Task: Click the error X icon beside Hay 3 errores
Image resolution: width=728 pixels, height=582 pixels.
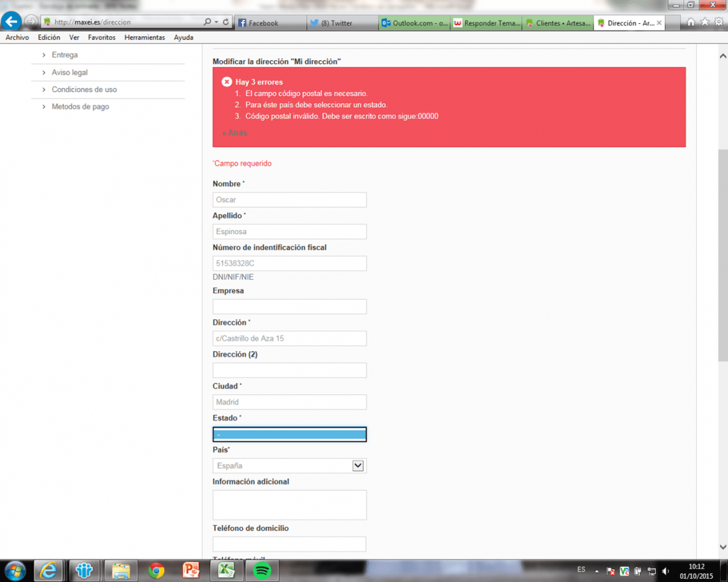Action: click(226, 82)
